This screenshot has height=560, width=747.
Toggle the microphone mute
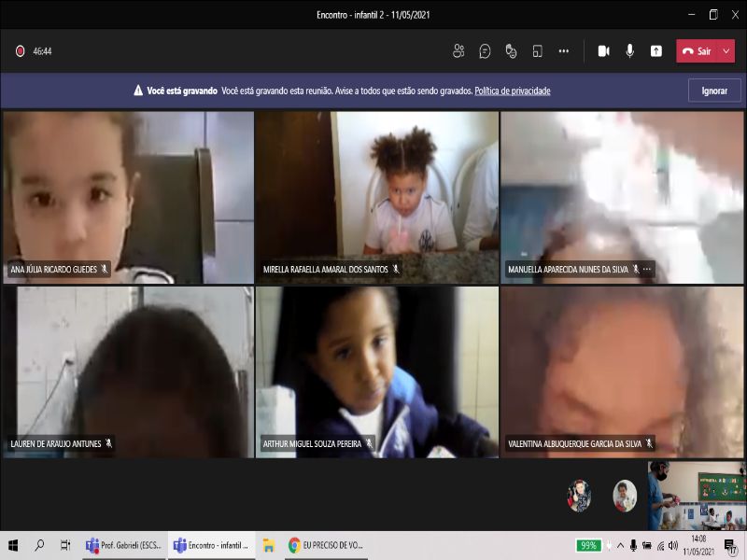point(630,51)
